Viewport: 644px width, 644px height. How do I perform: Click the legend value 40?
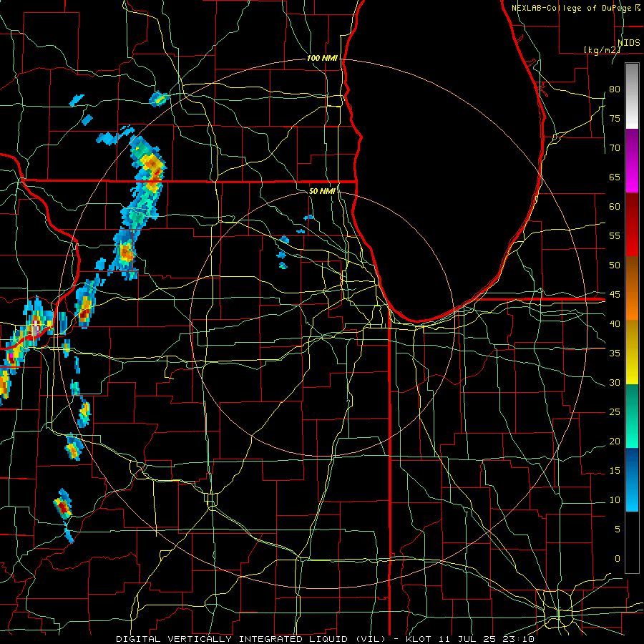point(615,324)
